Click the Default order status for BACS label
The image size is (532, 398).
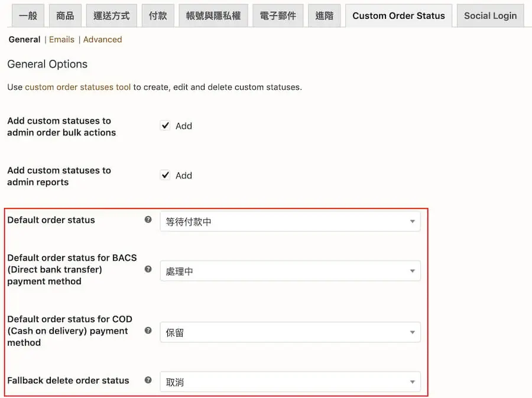72,269
